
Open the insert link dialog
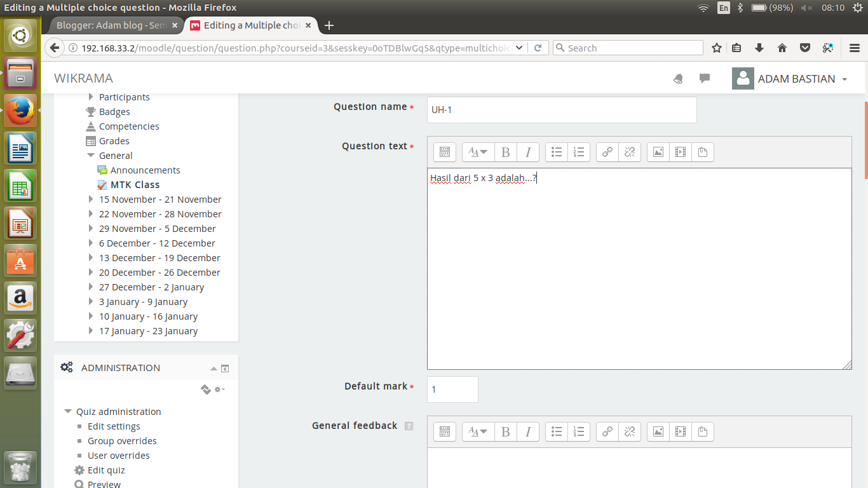607,152
